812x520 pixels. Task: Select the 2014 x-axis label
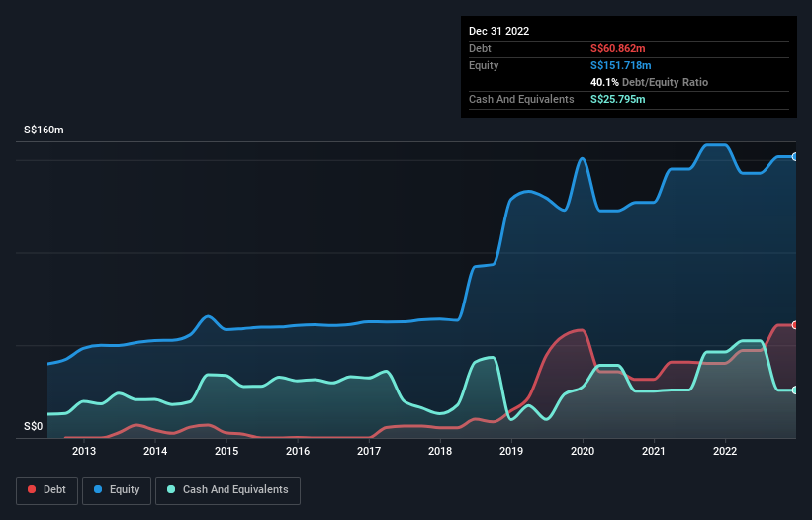point(155,451)
